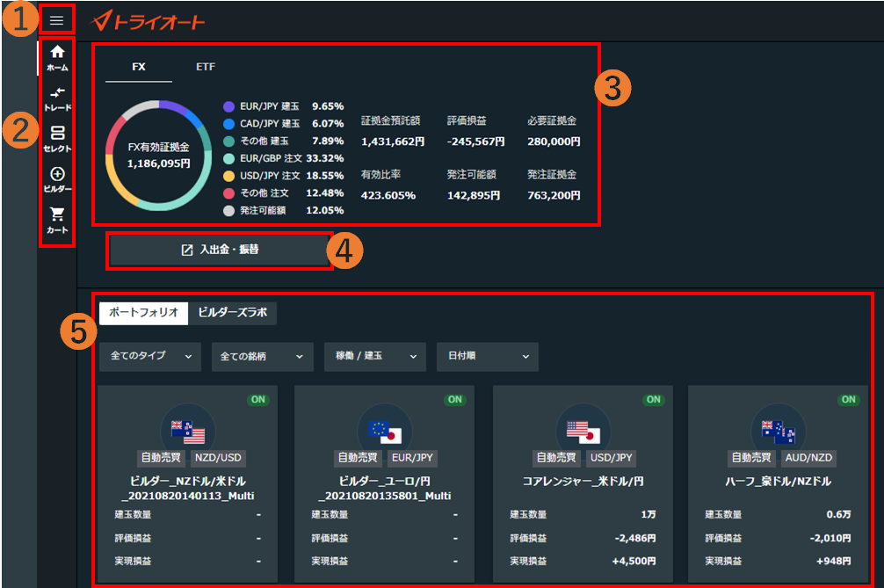Click 発注可能額 value 142,895円
Screen dimensions: 884x588
(474, 196)
